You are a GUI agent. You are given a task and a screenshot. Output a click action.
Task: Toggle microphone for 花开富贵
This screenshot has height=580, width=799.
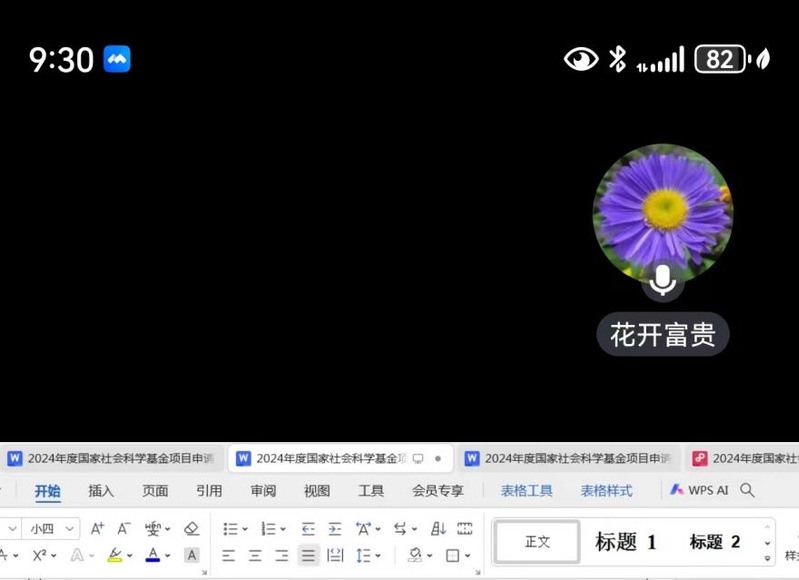[662, 281]
